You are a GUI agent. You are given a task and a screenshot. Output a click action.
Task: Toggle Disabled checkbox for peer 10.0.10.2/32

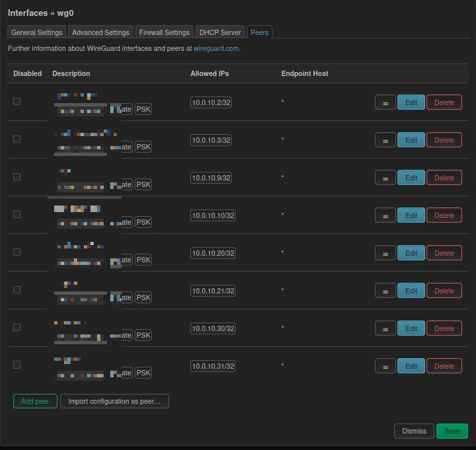coord(17,101)
